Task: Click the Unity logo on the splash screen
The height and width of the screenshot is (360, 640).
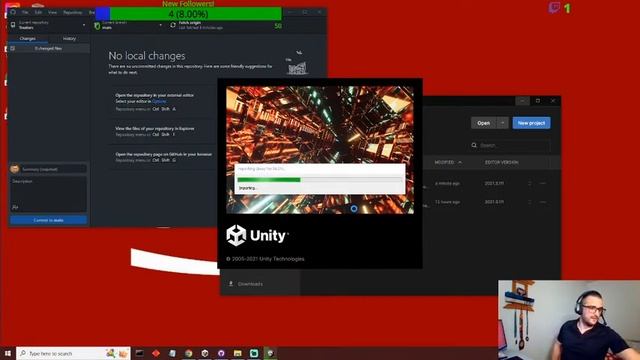Action: (257, 236)
